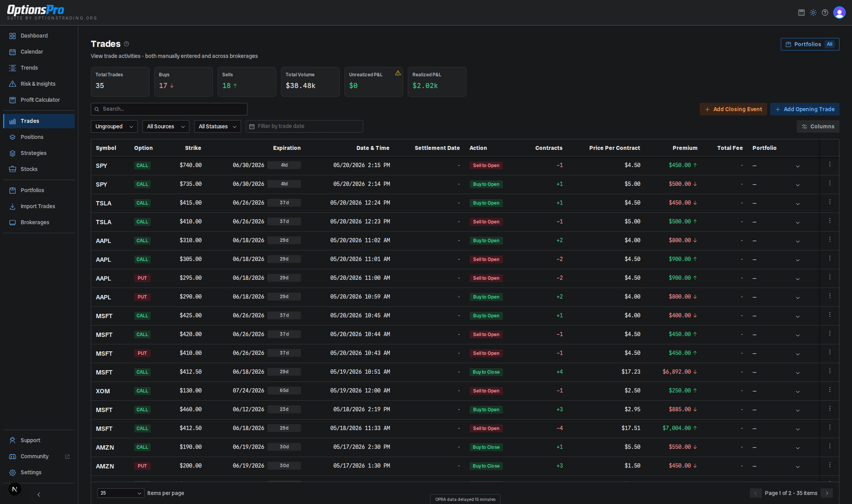This screenshot has width=852, height=504.
Task: Sort by Expiration column header
Action: 286,148
